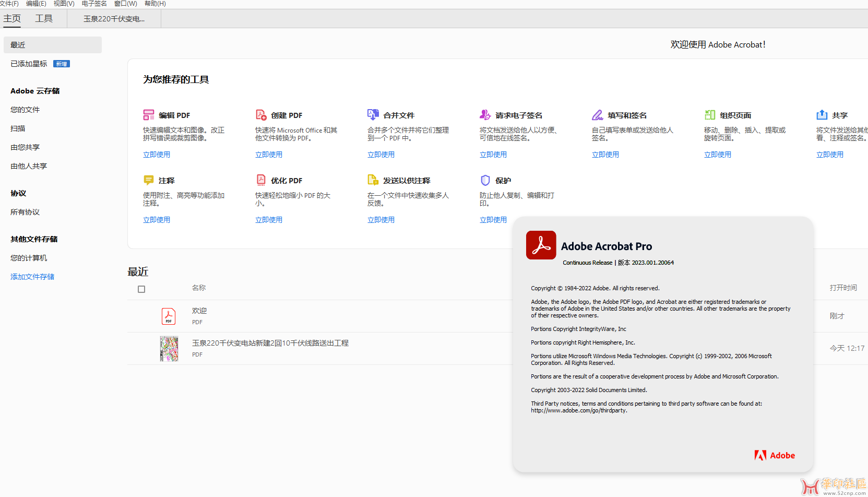The width and height of the screenshot is (868, 497).
Task: Open 您的文件 under Adobe 云存储
Action: coord(25,110)
